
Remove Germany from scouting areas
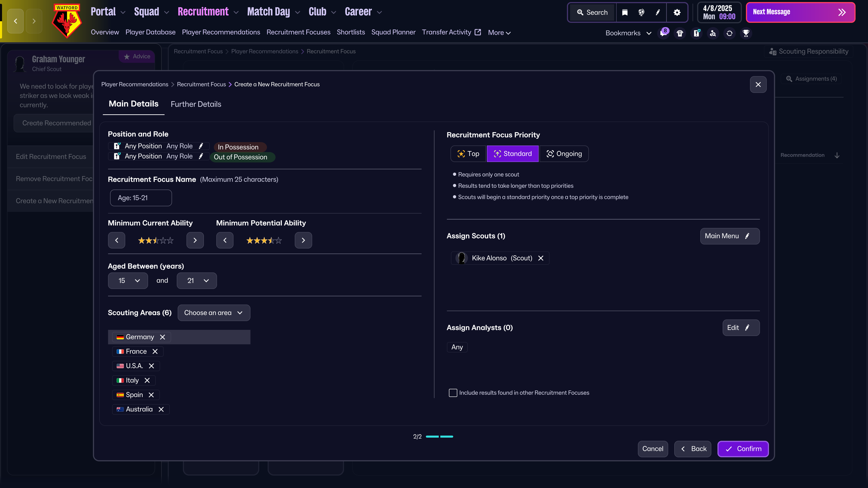click(x=163, y=337)
